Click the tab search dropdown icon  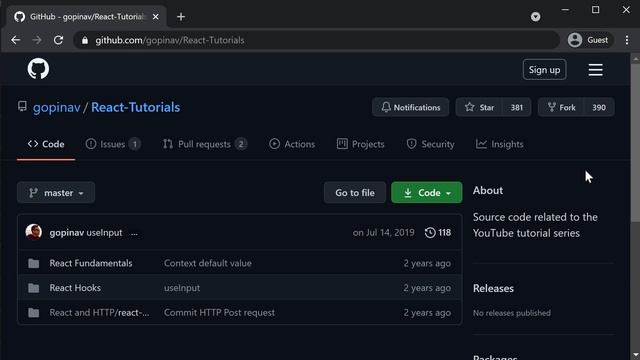click(536, 17)
